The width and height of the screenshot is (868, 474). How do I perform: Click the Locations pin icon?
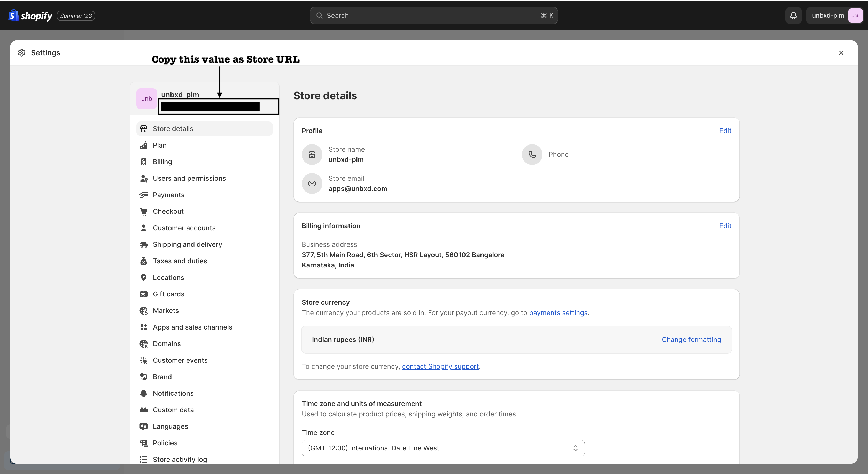pos(144,278)
